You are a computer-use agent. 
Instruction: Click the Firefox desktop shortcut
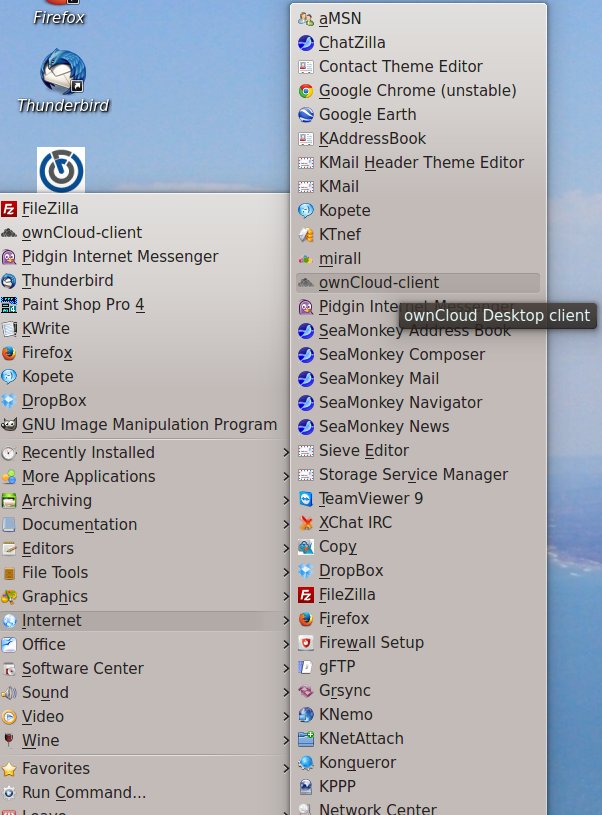(x=59, y=13)
